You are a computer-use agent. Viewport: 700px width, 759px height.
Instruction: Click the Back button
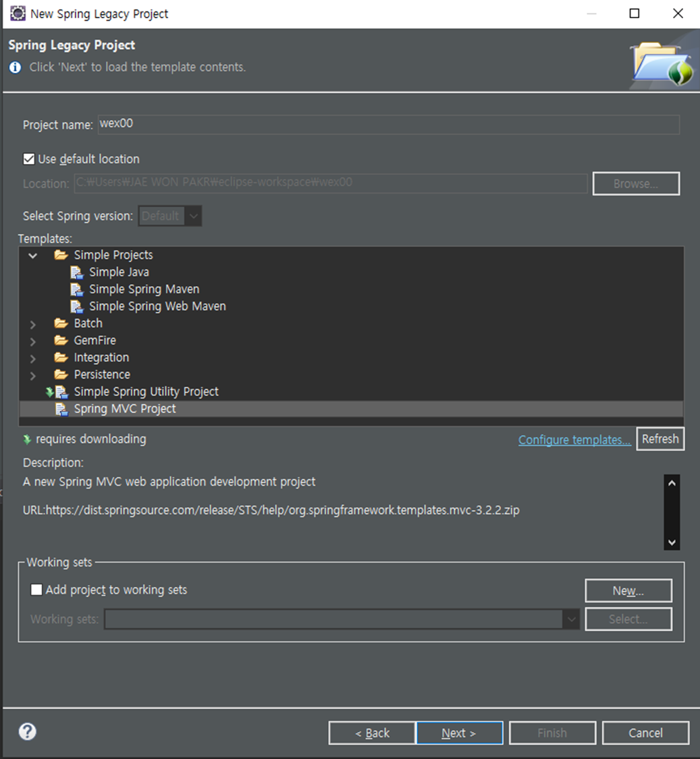(372, 733)
